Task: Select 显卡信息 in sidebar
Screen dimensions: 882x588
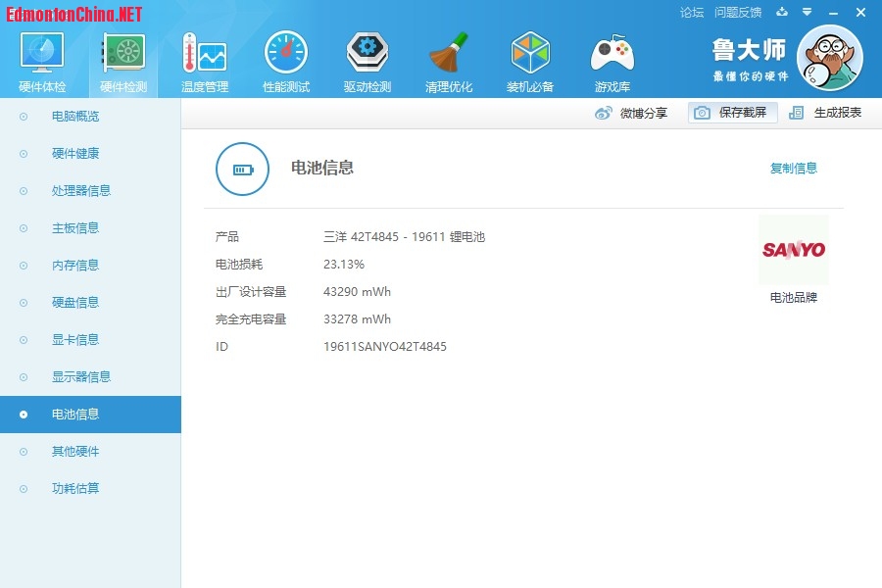Action: [x=90, y=339]
